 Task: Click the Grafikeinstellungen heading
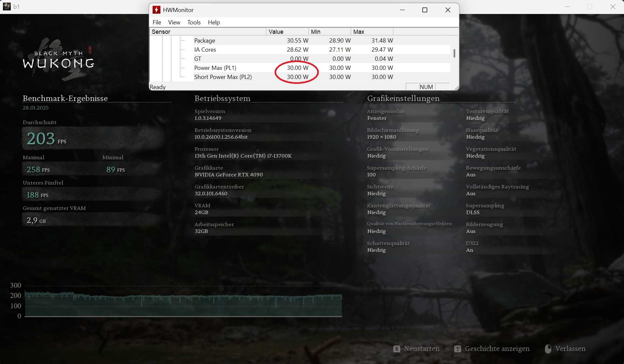click(403, 98)
